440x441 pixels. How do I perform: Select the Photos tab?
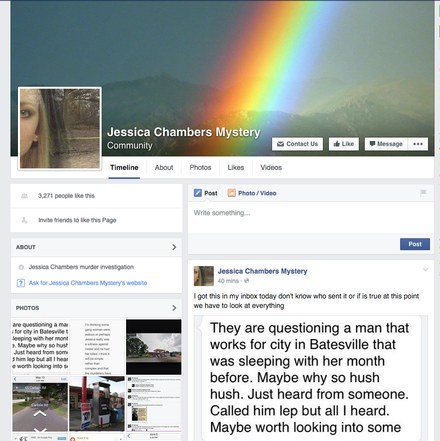click(x=200, y=167)
